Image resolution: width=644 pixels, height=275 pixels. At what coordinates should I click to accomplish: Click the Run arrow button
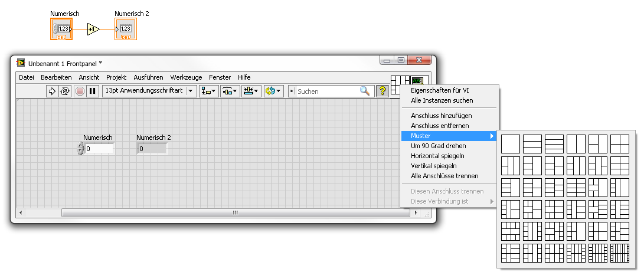52,91
